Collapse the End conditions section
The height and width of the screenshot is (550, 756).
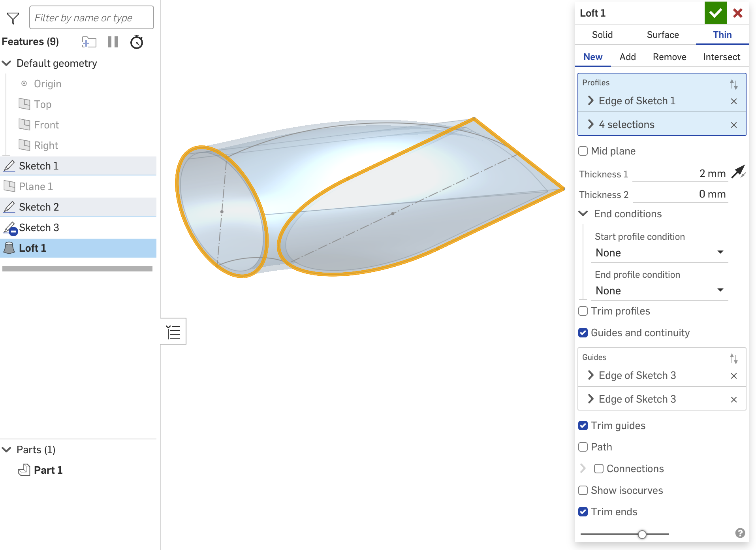583,213
